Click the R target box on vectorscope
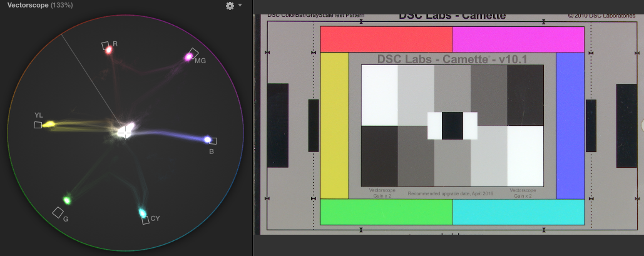644x256 pixels. pos(106,45)
